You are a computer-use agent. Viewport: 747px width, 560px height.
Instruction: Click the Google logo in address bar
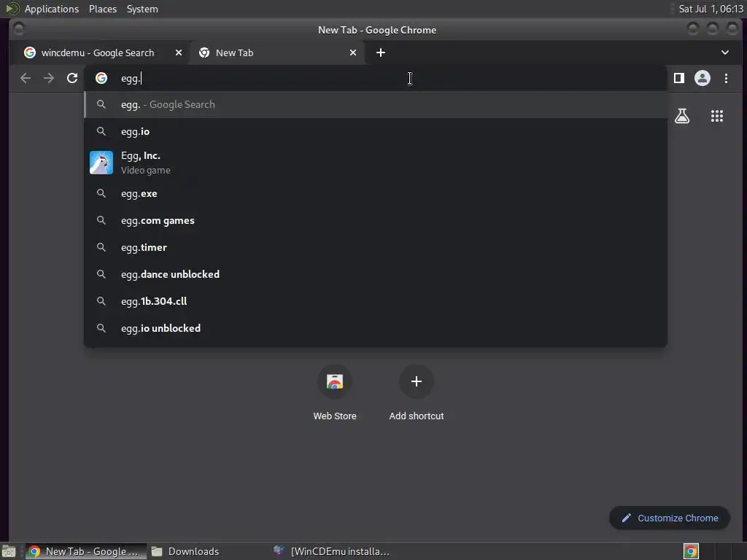coord(101,78)
